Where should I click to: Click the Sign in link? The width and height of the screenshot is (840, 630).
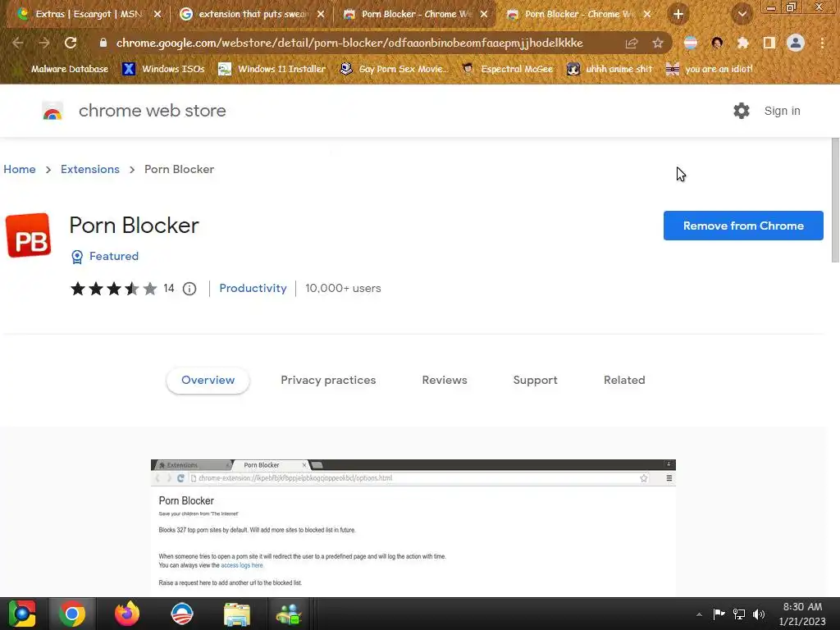(x=782, y=111)
